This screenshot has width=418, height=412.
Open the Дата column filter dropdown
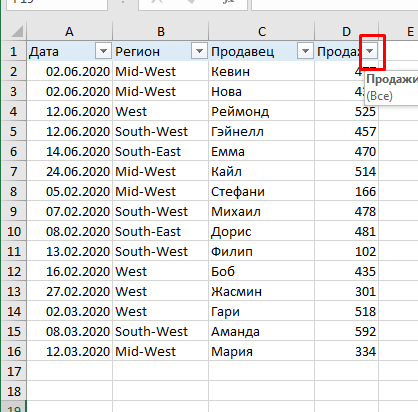pyautogui.click(x=103, y=51)
